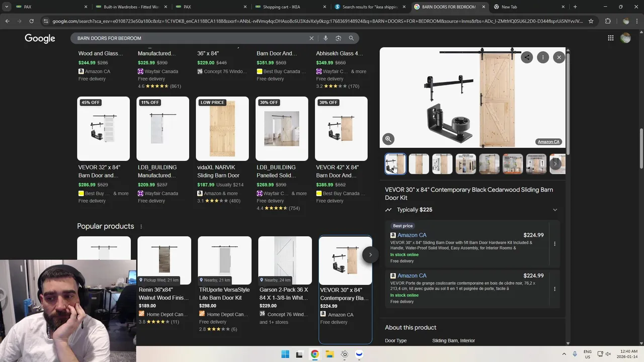
Task: Go back in browser
Action: pyautogui.click(x=8, y=21)
